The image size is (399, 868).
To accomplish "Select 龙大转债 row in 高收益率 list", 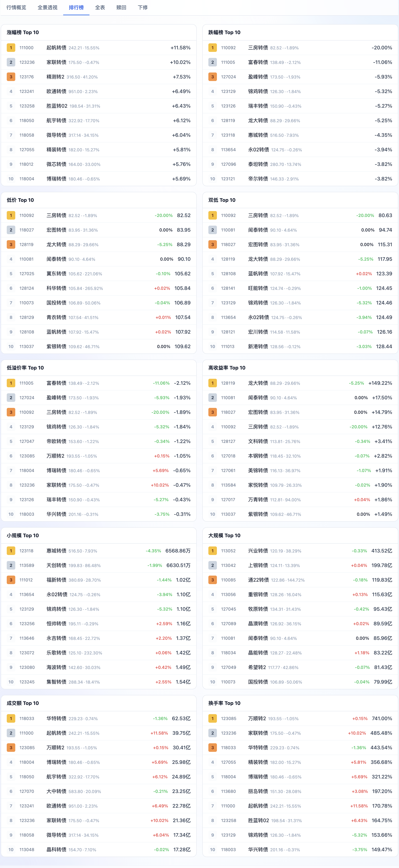I will point(300,383).
